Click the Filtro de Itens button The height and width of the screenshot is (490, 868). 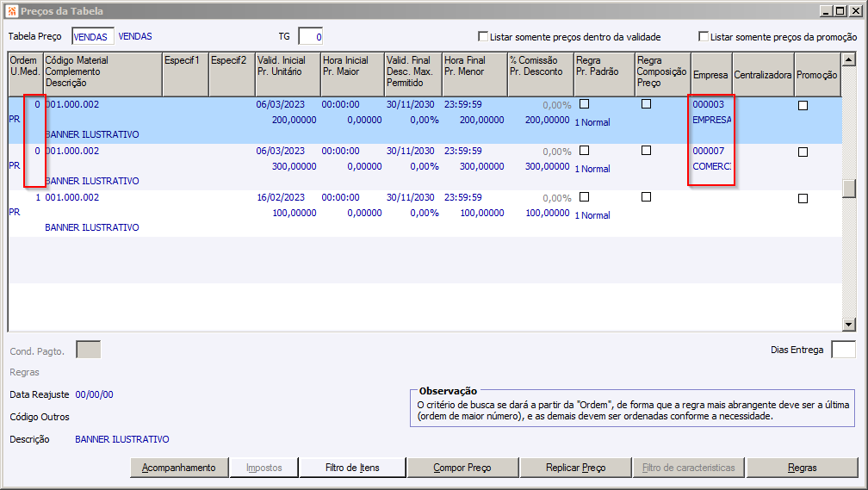tap(352, 468)
